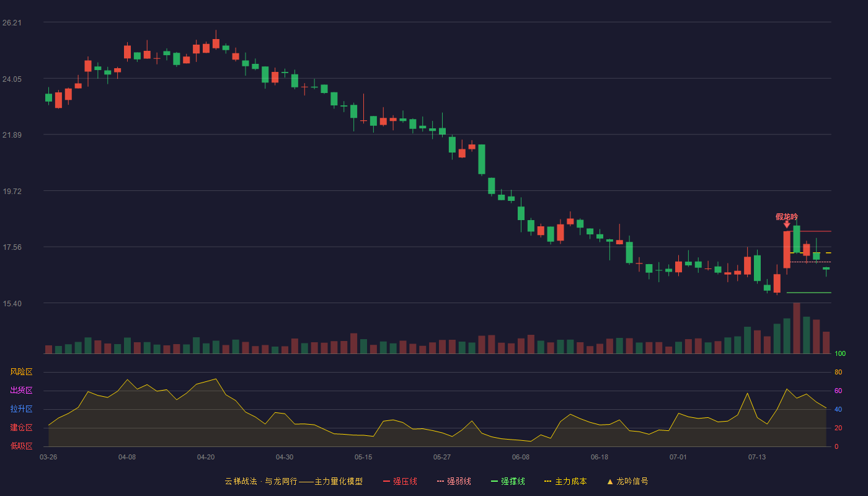
Task: Click the 21.89 price axis label
Action: tap(12, 135)
